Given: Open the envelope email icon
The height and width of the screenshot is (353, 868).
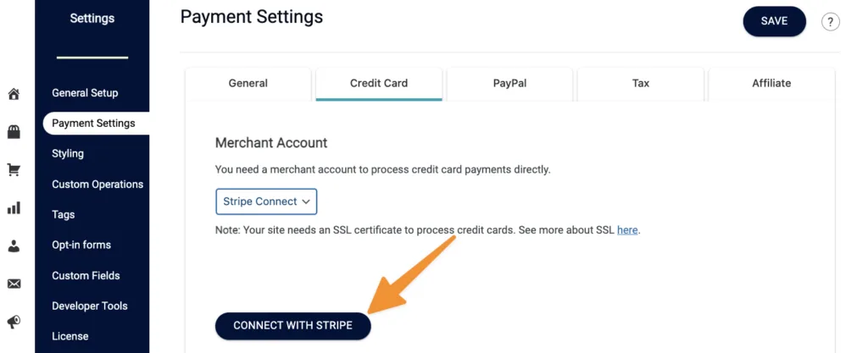Looking at the screenshot, I should (14, 284).
